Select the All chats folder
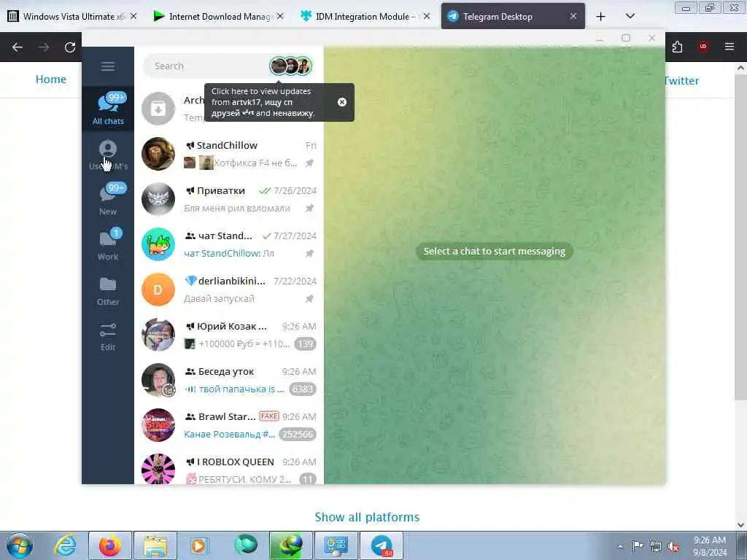 click(x=108, y=109)
